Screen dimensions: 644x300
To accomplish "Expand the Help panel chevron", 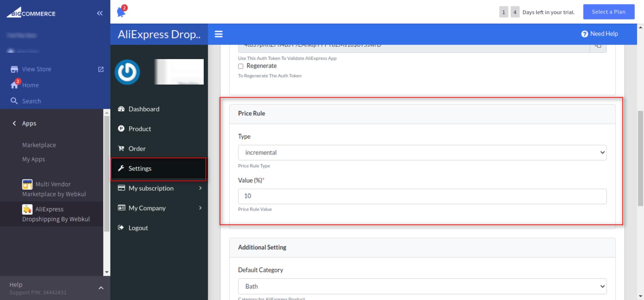I will 101,288.
